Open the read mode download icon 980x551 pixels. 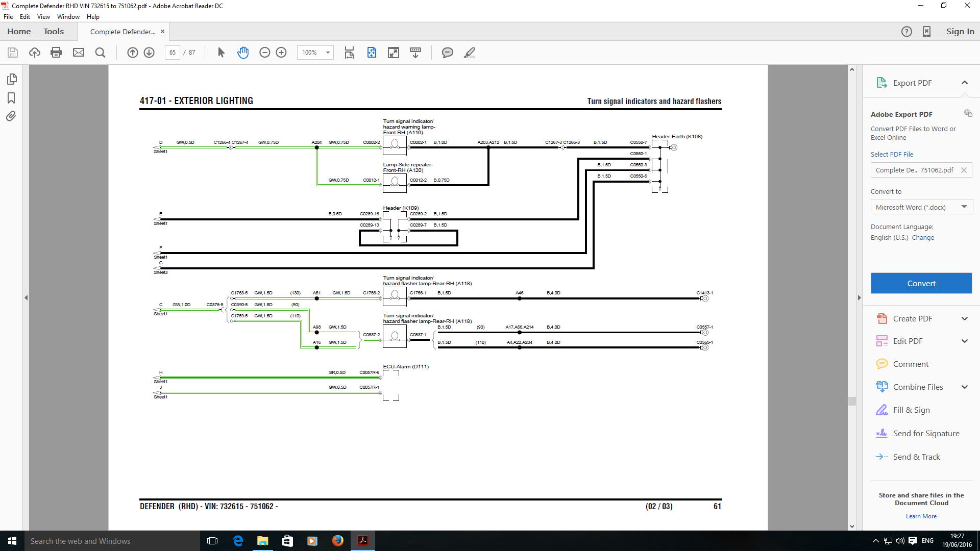(x=415, y=53)
